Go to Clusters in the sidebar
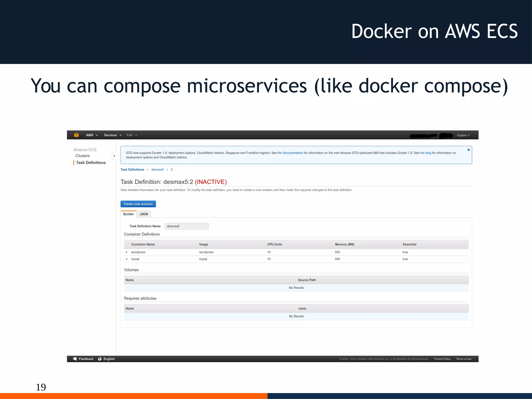 (83, 156)
